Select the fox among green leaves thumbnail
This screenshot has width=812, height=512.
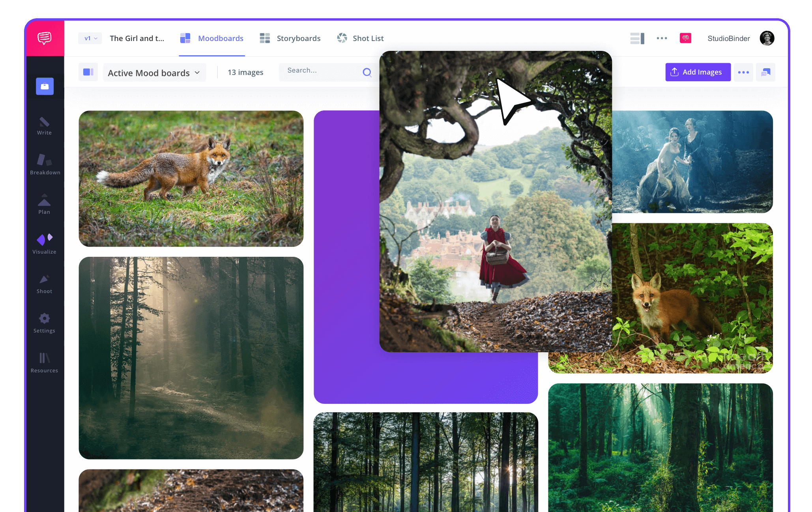coord(692,298)
